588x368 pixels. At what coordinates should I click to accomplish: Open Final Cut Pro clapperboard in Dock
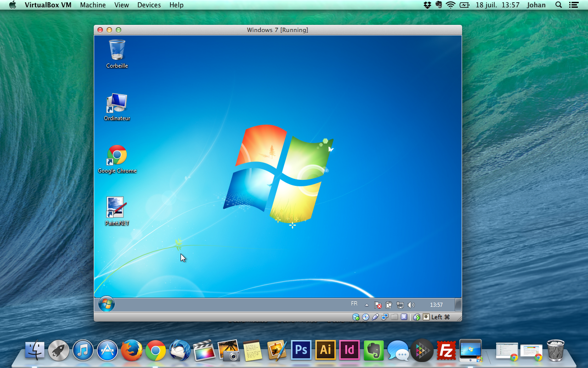[204, 351]
